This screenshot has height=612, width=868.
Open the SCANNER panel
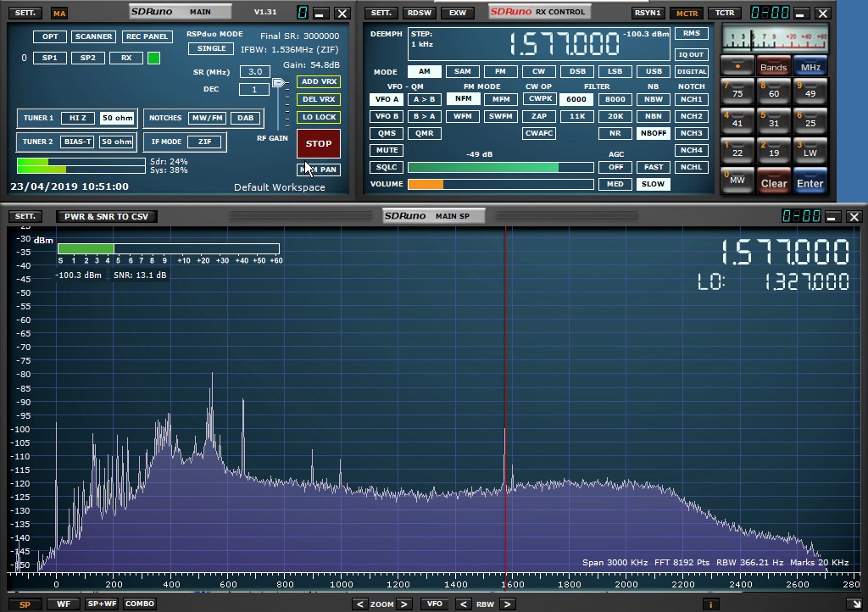93,36
